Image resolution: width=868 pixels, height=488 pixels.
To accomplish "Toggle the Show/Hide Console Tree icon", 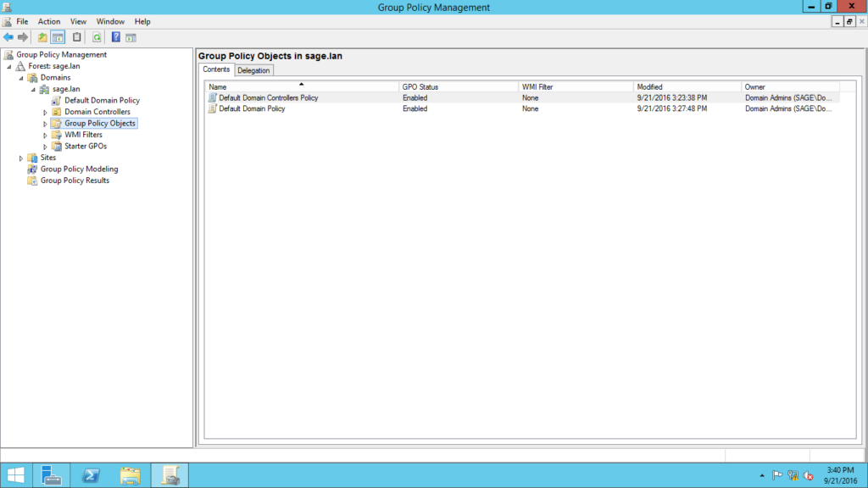I will pyautogui.click(x=58, y=37).
